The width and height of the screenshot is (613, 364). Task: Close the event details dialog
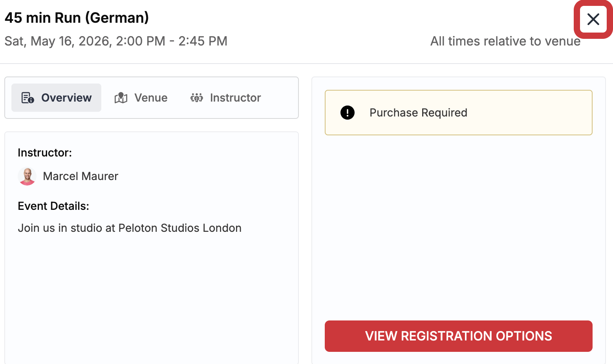(593, 19)
